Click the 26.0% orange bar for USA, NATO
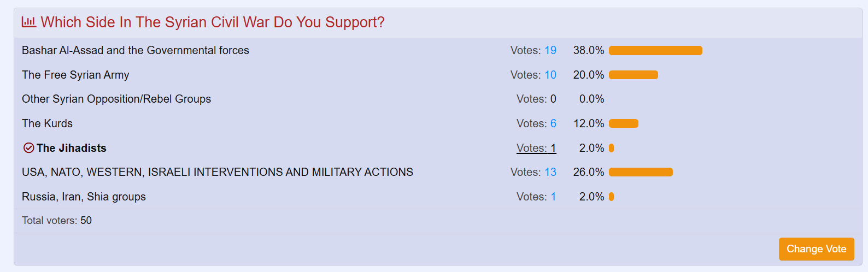 [x=641, y=172]
